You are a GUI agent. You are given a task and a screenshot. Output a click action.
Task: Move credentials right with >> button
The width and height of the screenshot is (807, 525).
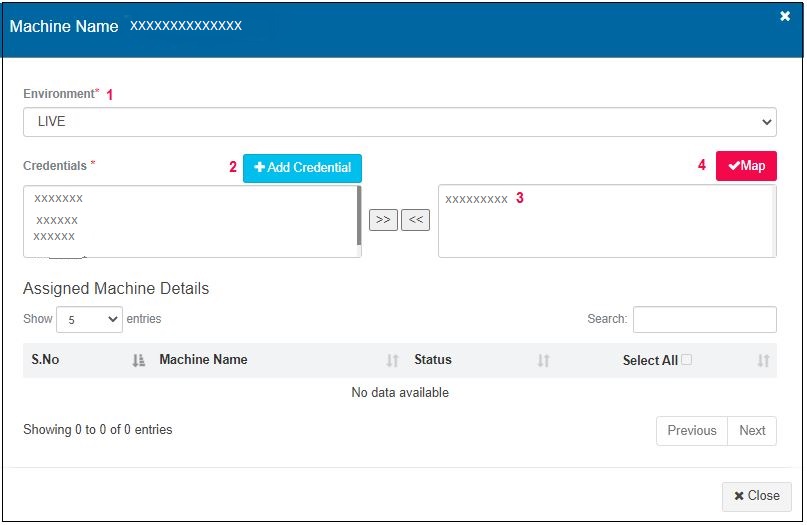click(383, 220)
